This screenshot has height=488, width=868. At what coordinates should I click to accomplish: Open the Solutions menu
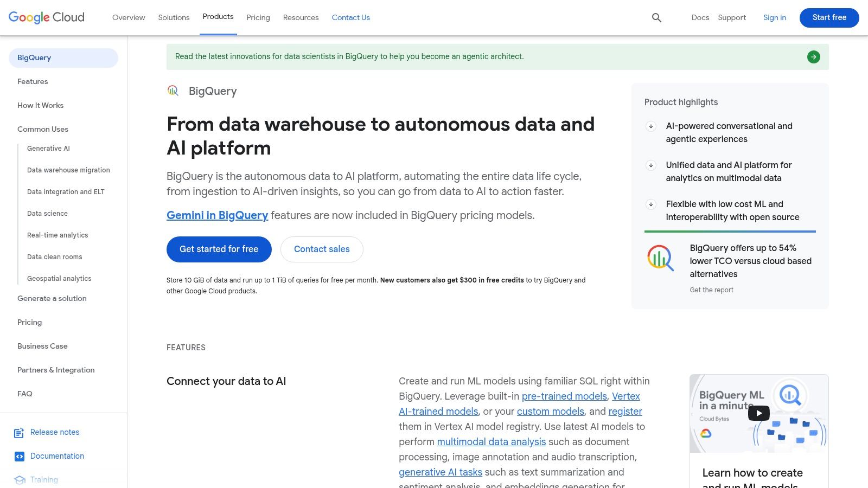coord(174,17)
